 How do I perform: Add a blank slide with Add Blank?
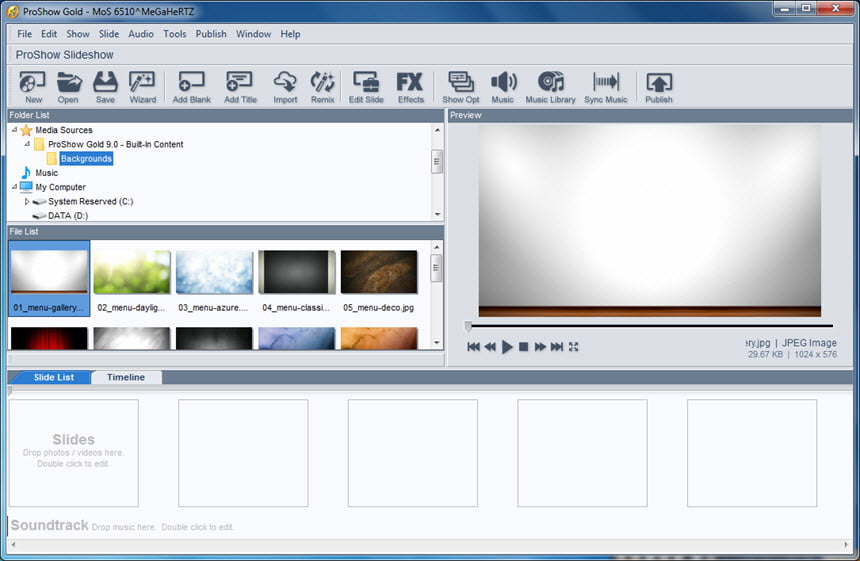[191, 87]
